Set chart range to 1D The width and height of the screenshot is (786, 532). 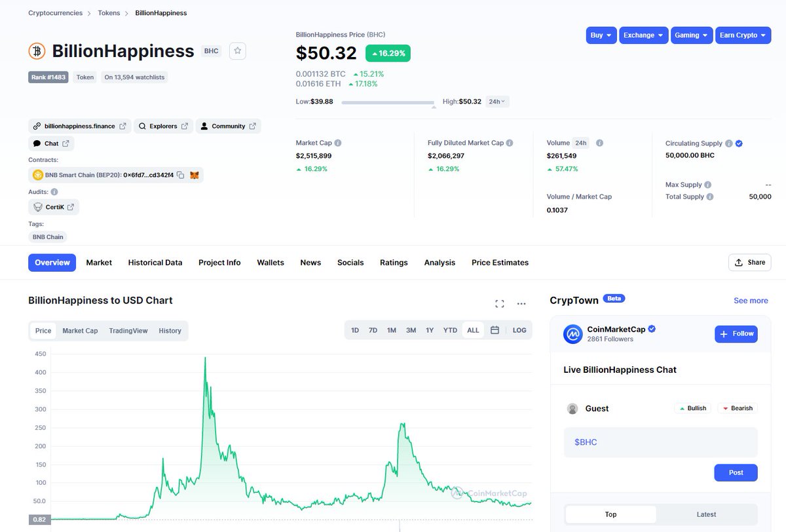(x=355, y=330)
